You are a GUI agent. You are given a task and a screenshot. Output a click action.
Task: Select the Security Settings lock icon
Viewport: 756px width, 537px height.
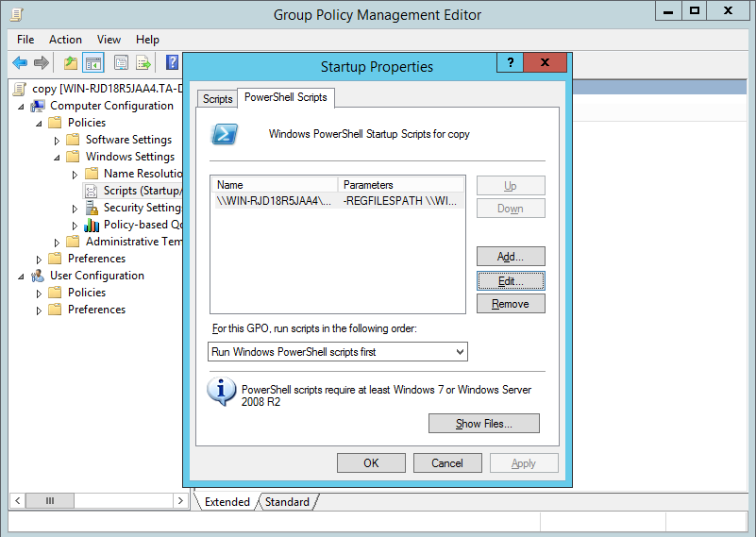[x=92, y=208]
